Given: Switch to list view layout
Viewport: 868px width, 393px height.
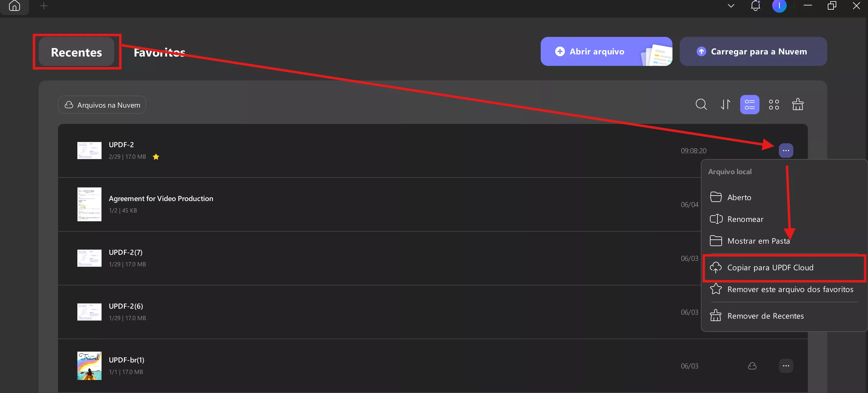Looking at the screenshot, I should coord(750,105).
